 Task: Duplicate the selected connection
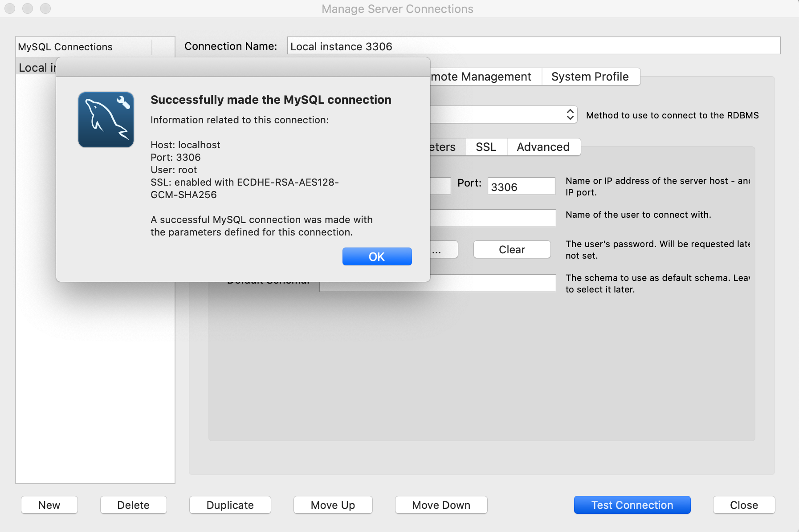point(230,505)
